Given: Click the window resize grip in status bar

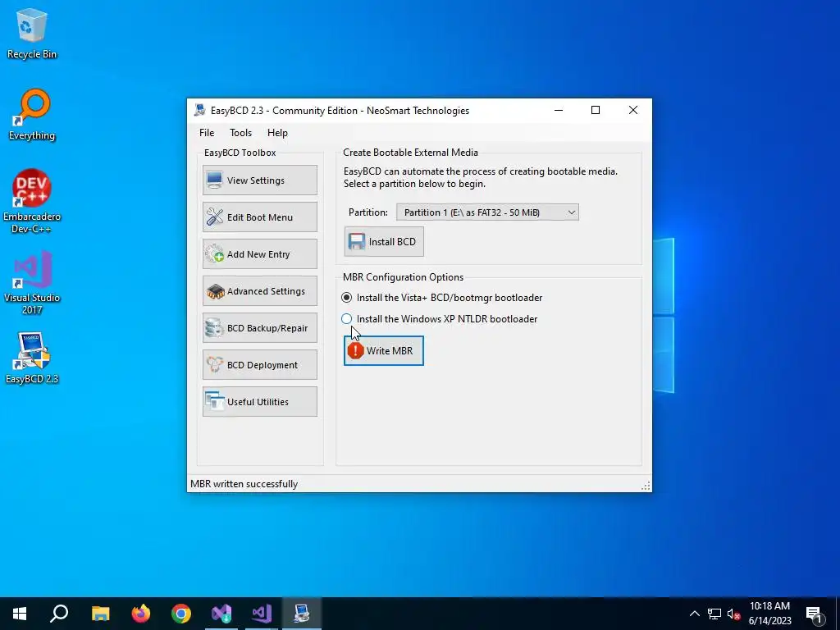Looking at the screenshot, I should coord(646,486).
